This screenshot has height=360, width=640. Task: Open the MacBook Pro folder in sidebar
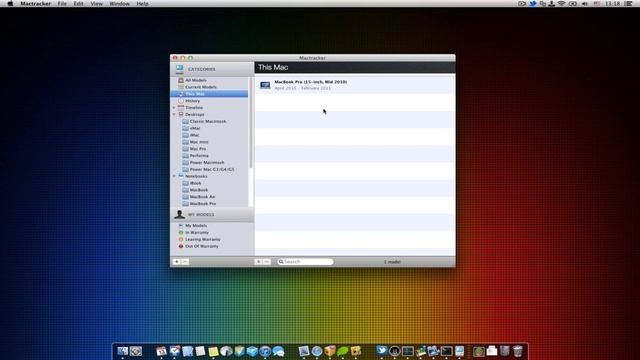209,203
